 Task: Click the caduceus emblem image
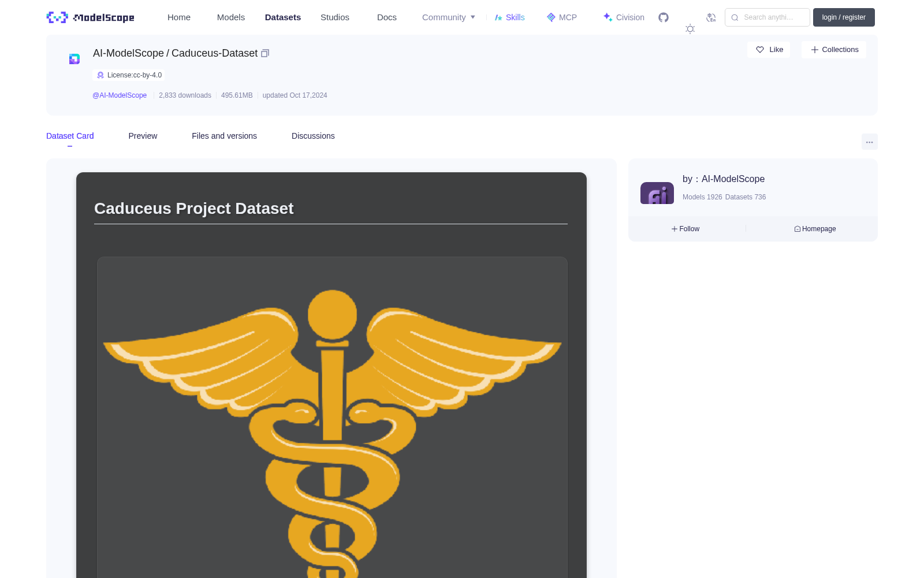pos(332,417)
